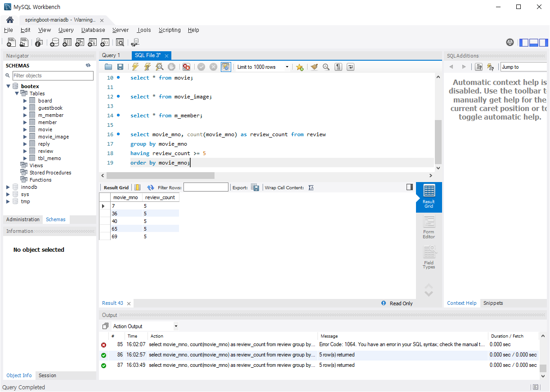Open the Field Types result view
The width and height of the screenshot is (550, 392).
(x=429, y=258)
